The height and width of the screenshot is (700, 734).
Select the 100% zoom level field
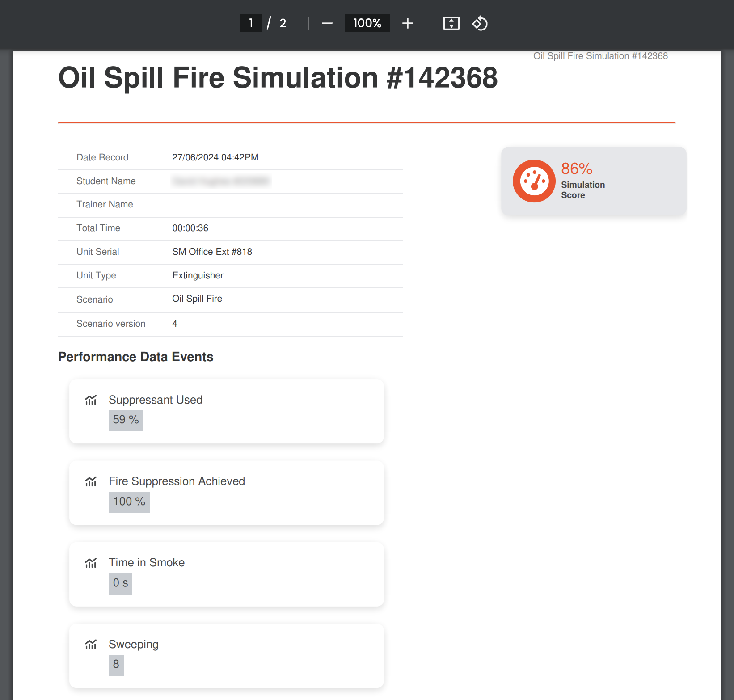click(x=367, y=23)
